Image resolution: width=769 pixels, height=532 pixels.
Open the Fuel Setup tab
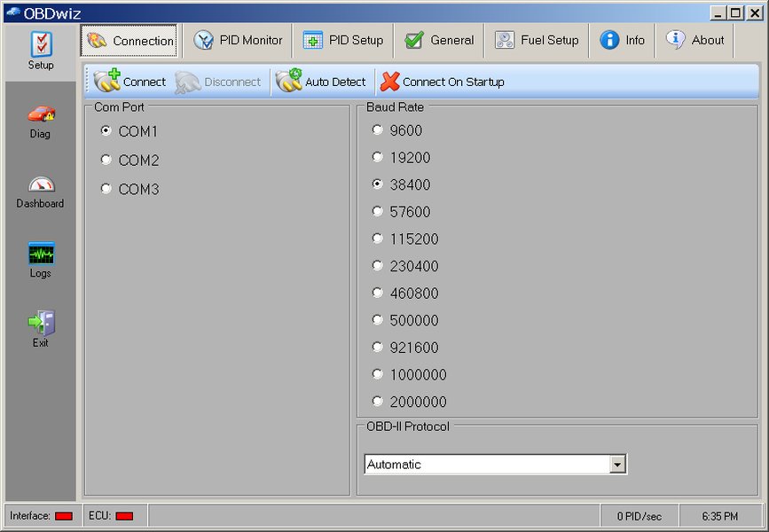click(537, 40)
